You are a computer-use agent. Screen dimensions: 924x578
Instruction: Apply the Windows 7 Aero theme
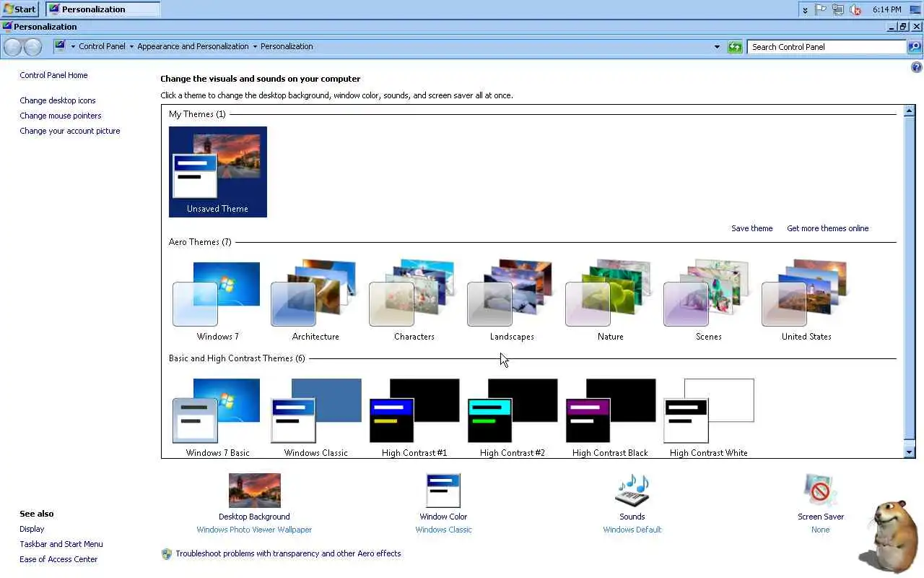[217, 301]
